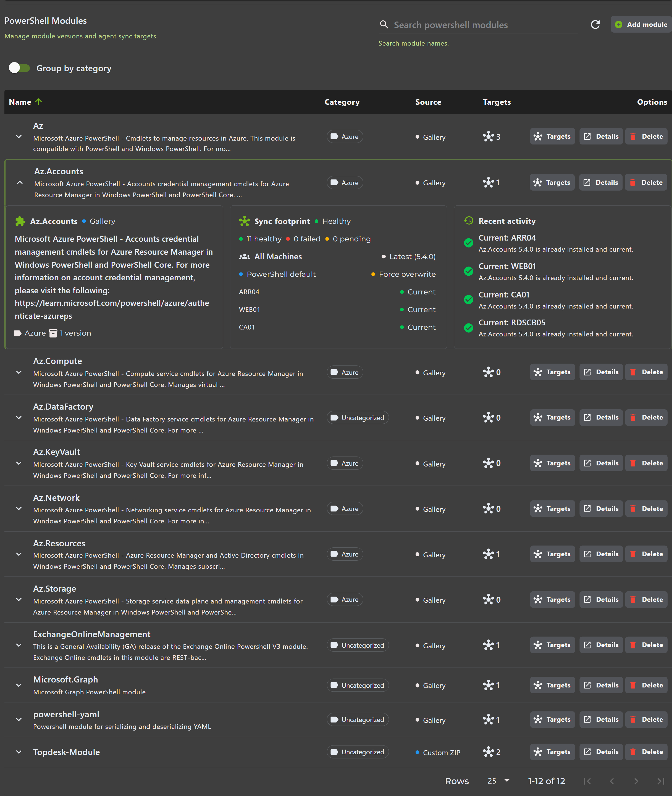Expand the Topdesk-Module row
This screenshot has width=672, height=796.
tap(19, 752)
